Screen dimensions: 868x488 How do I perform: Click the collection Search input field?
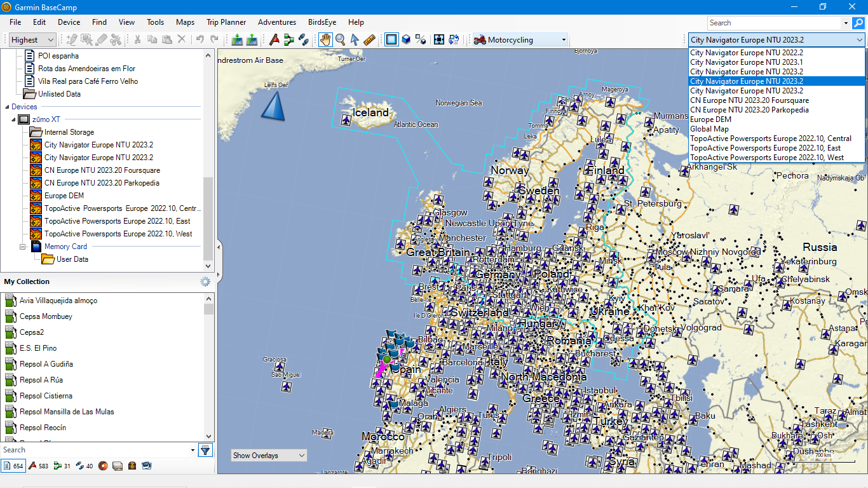click(x=95, y=450)
